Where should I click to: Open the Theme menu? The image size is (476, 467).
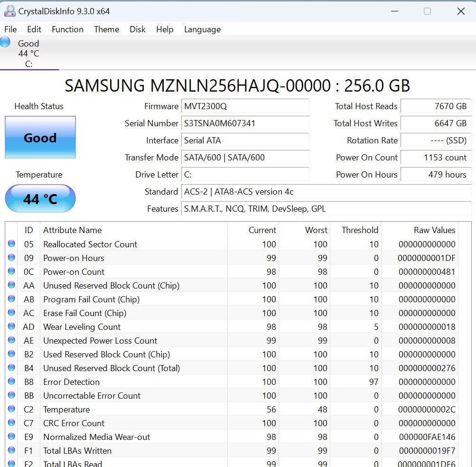(107, 29)
